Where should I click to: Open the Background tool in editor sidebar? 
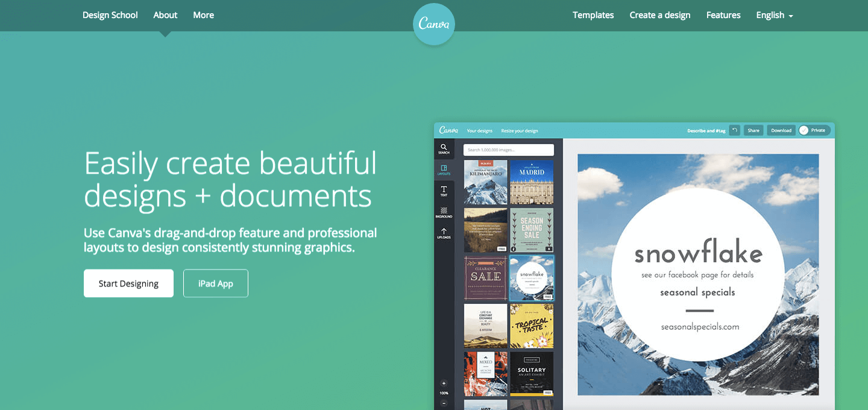444,212
